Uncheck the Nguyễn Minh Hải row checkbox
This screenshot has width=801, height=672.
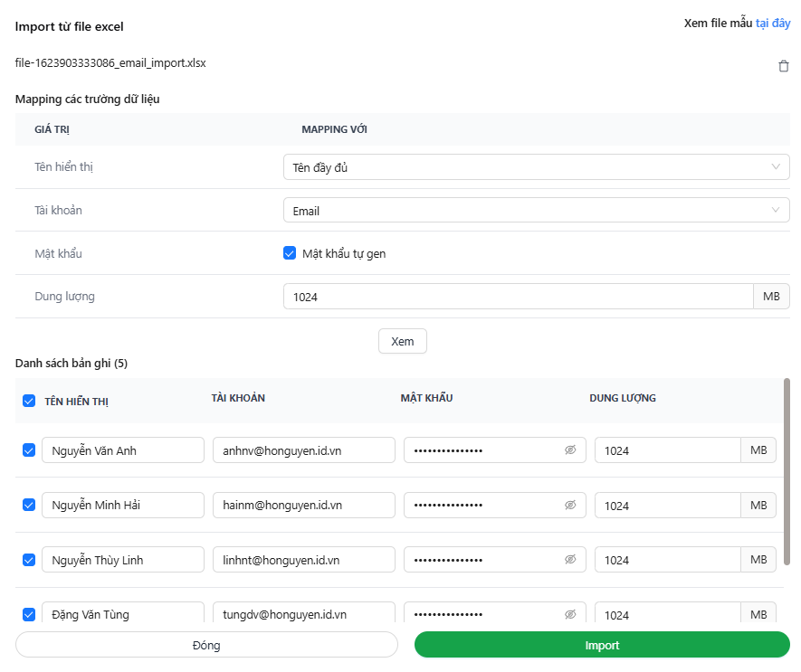(29, 505)
